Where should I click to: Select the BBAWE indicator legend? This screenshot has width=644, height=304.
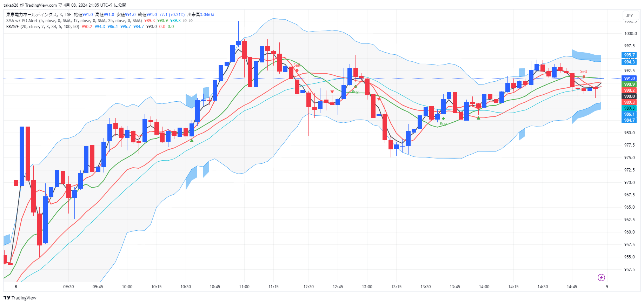pos(13,27)
